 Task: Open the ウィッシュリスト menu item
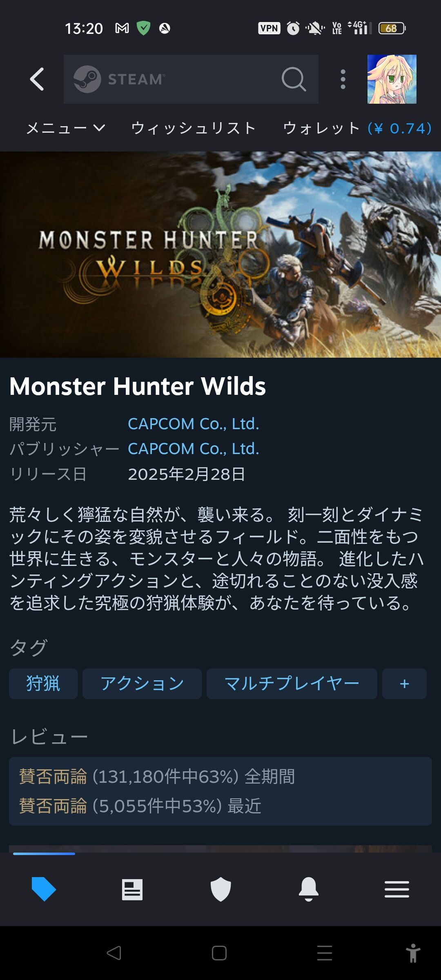point(194,128)
